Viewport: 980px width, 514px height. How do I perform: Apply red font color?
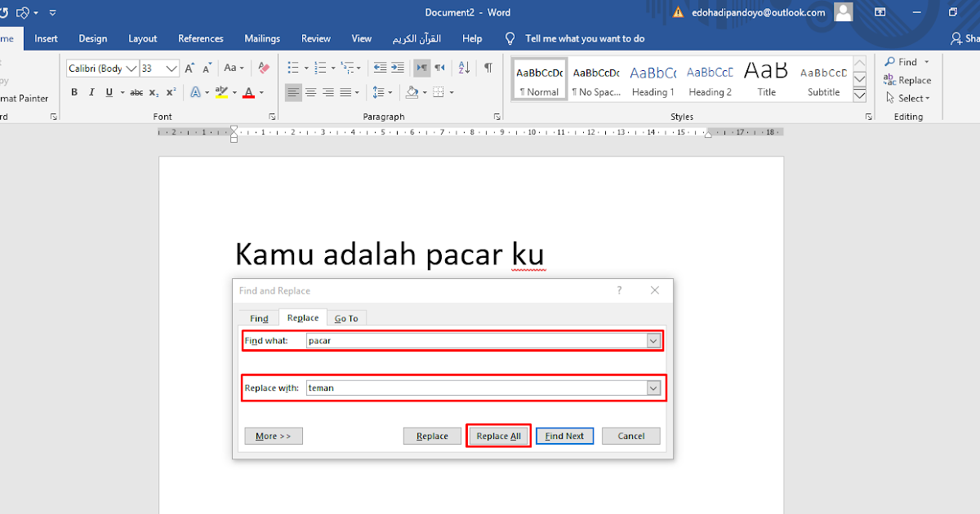click(x=248, y=92)
